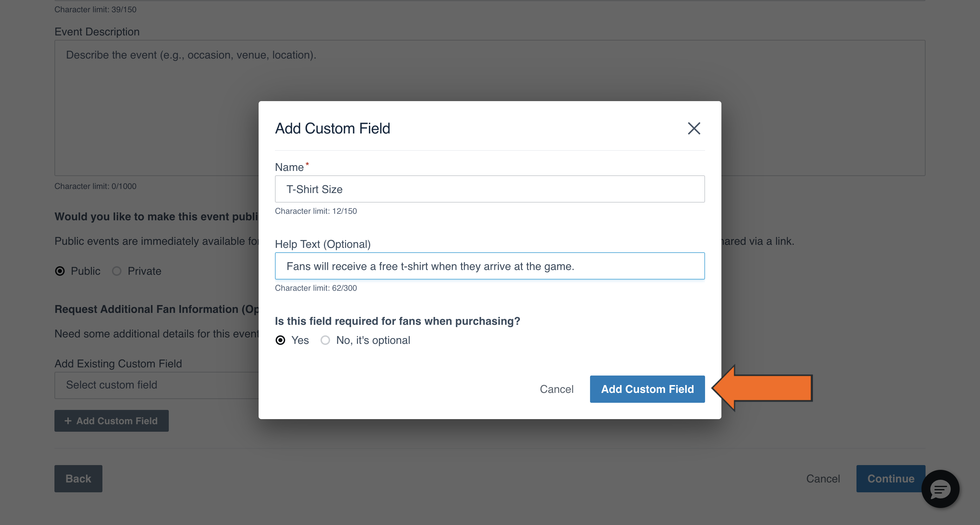Click the 'Character limit: 62/300' text
Screen dimensions: 980x525
point(316,288)
